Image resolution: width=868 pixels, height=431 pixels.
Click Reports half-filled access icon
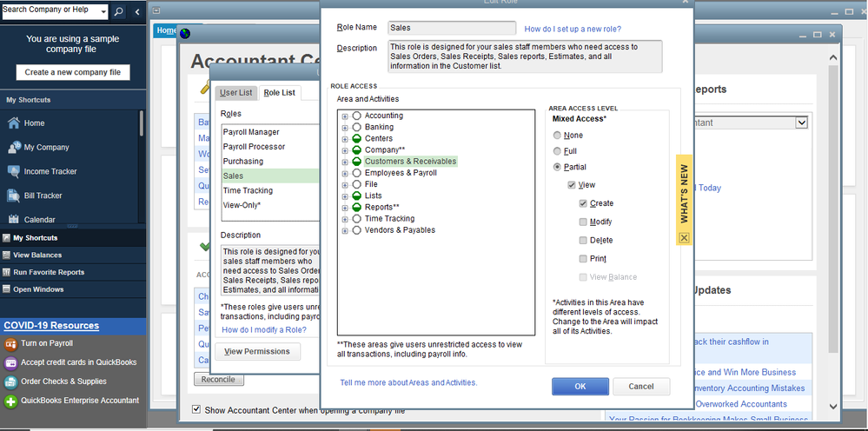coord(356,208)
